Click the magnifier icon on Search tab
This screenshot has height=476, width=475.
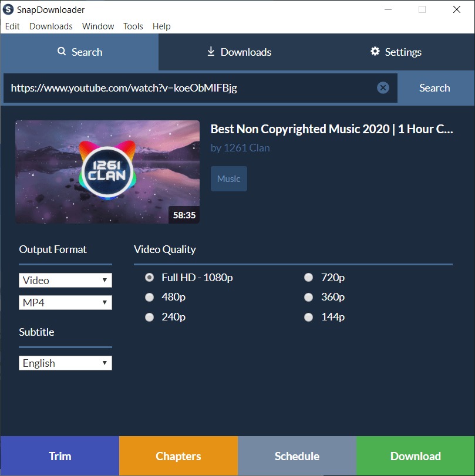pyautogui.click(x=62, y=52)
